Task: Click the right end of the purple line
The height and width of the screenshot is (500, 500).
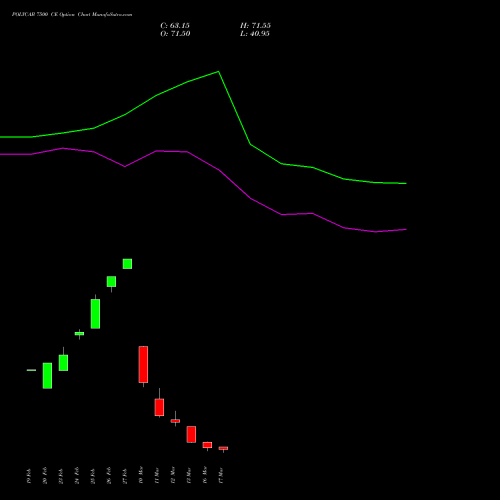Action: coord(406,229)
